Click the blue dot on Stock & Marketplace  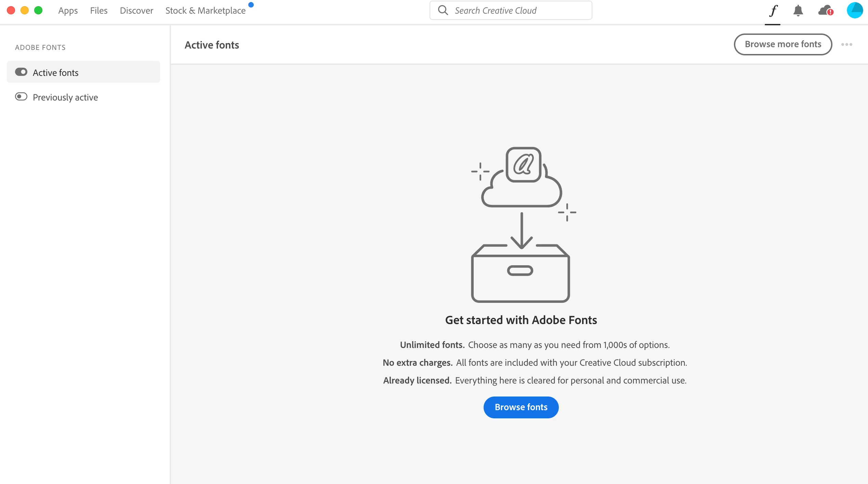[x=251, y=5]
